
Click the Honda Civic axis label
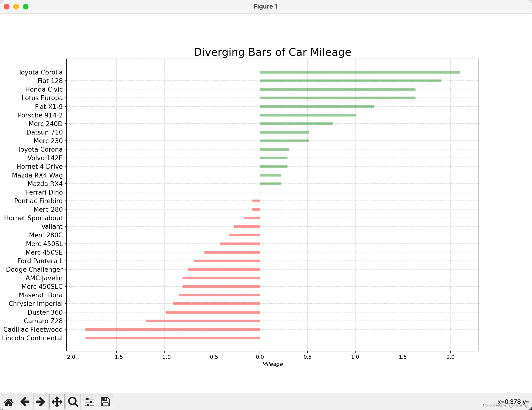click(x=44, y=89)
